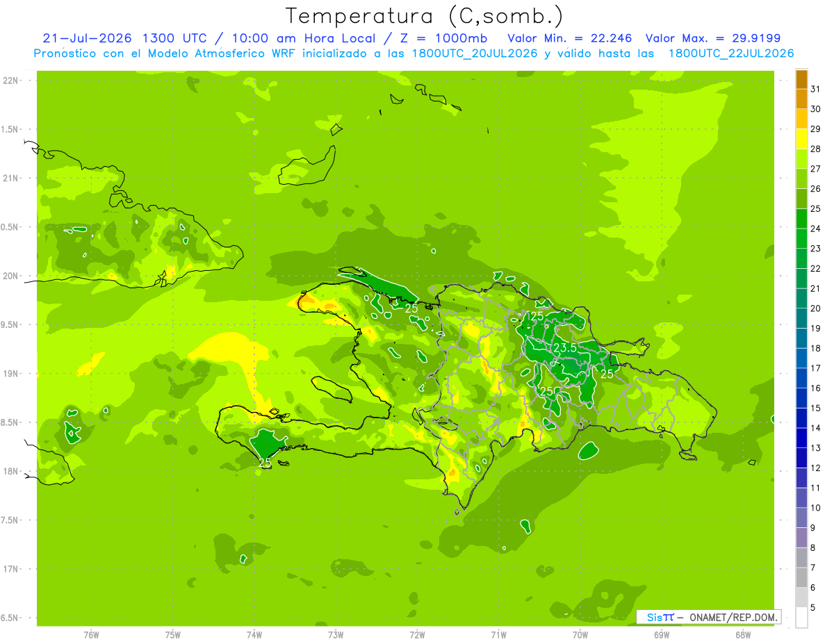
Task: Click latitude label '8.5N'
Action: coord(10,423)
